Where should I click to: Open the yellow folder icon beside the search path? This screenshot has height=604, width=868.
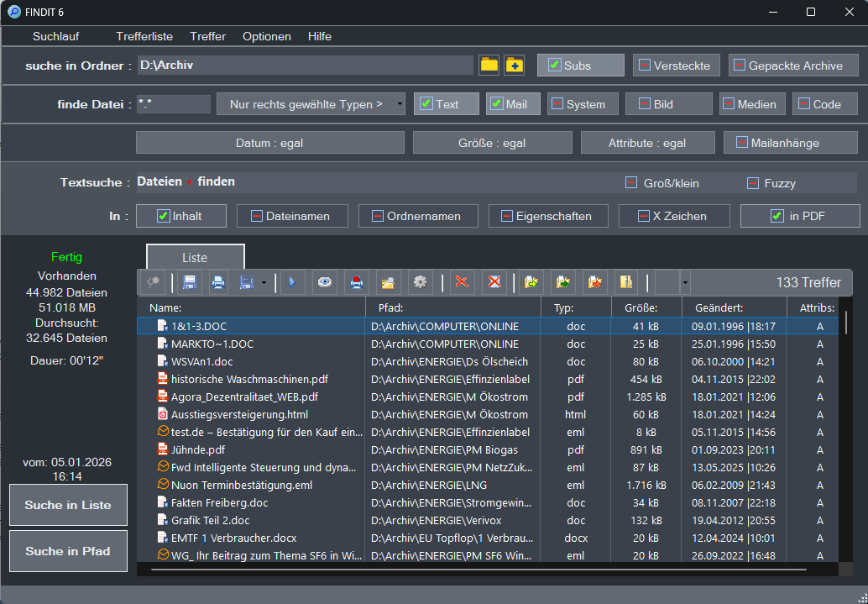489,64
